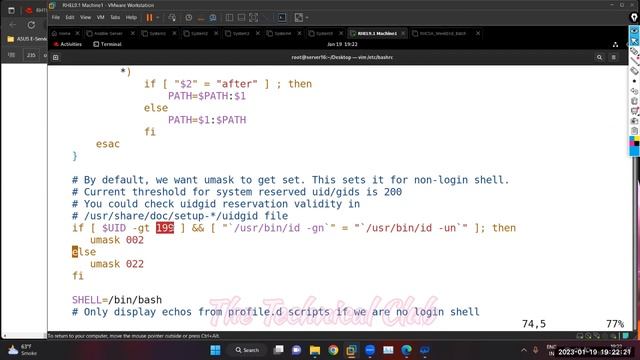
Task: Click the terminal search icon
Action: pos(599,58)
